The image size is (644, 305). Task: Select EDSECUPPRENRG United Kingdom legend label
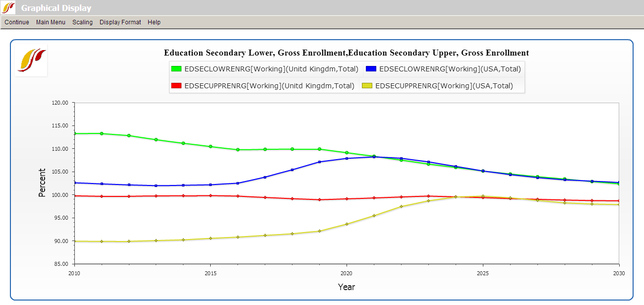pos(269,86)
